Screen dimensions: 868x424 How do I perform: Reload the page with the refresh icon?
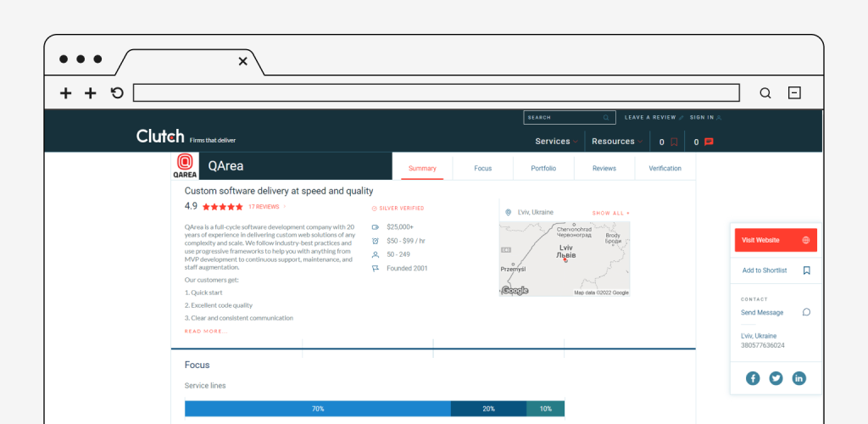pyautogui.click(x=117, y=93)
